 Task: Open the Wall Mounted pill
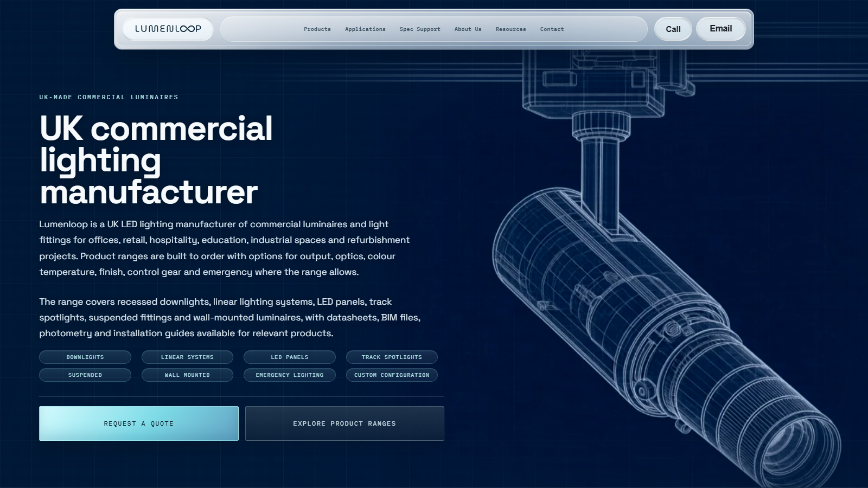(187, 375)
